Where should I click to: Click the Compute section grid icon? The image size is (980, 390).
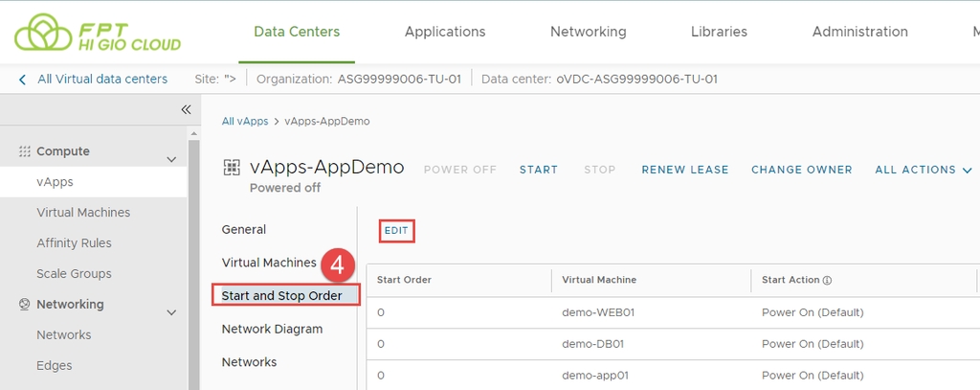(x=25, y=151)
